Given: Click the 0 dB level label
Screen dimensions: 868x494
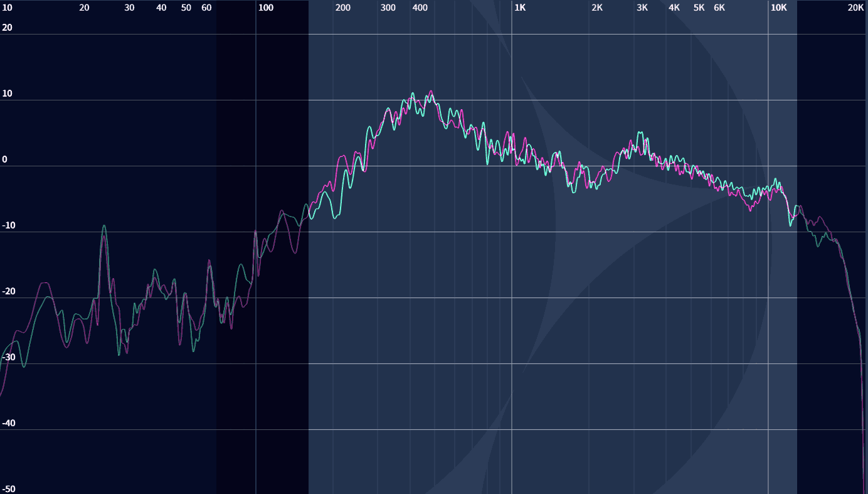Looking at the screenshot, I should [5, 159].
